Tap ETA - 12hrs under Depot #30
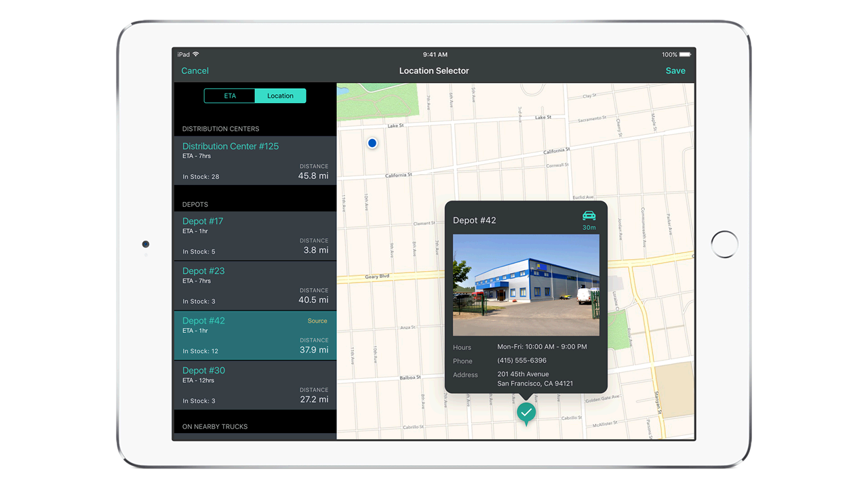Viewport: 868px width, 488px height. point(199,380)
